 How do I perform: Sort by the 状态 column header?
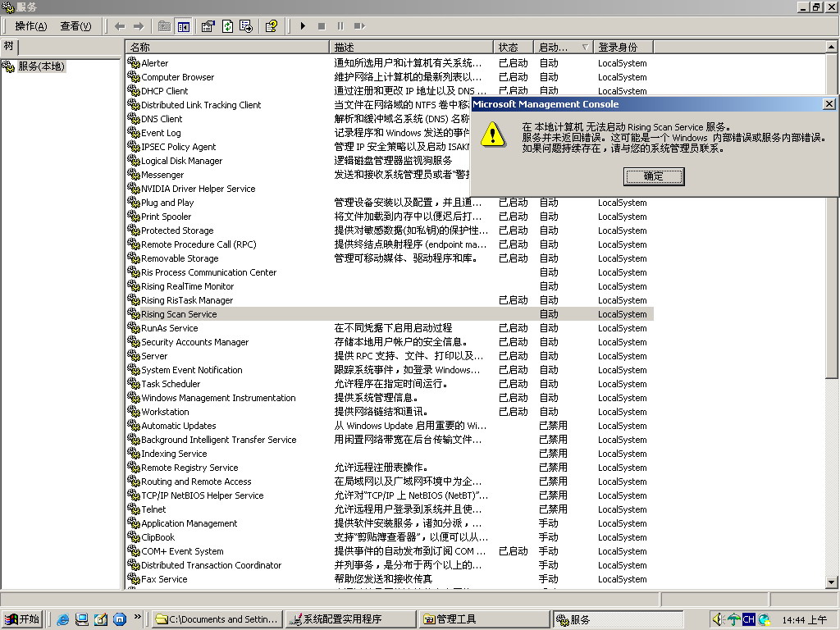coord(514,47)
